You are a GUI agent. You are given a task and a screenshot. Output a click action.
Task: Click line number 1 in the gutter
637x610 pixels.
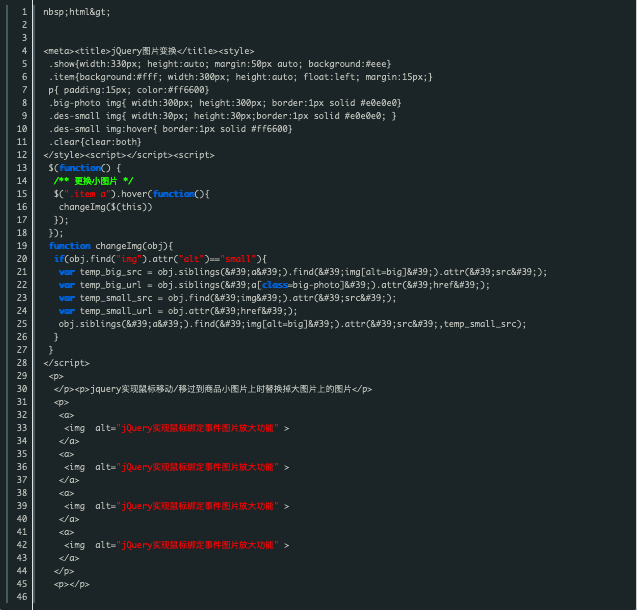coord(24,12)
